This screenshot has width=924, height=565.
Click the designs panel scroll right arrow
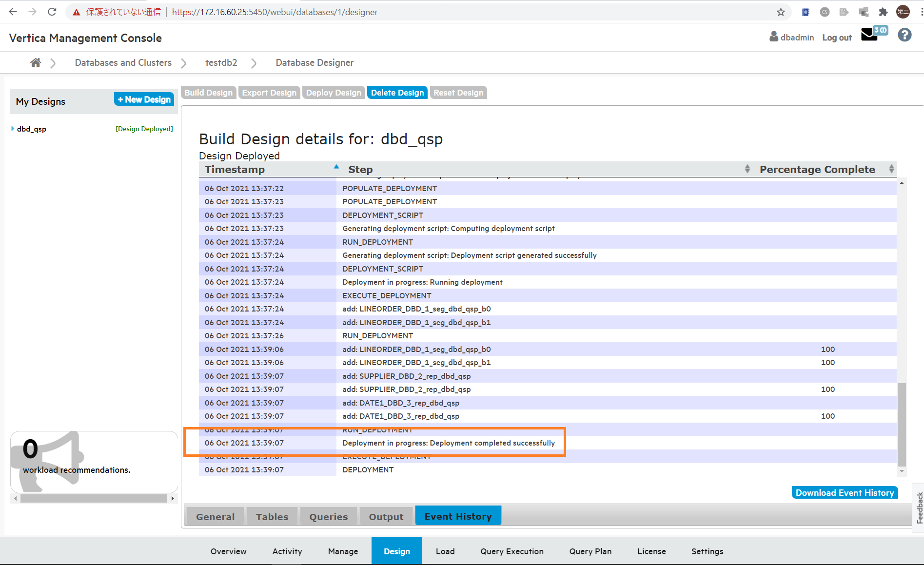pyautogui.click(x=173, y=498)
